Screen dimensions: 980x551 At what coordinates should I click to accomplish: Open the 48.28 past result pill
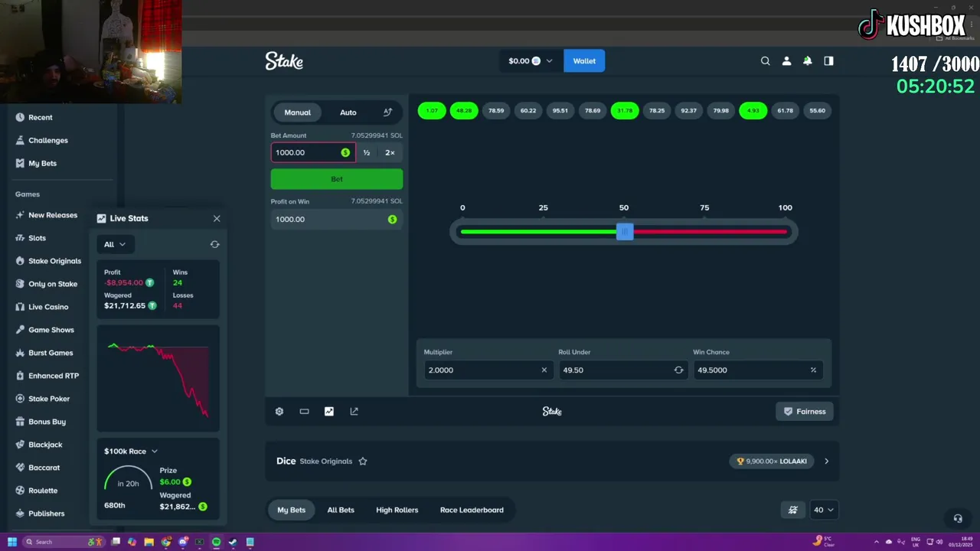tap(464, 111)
